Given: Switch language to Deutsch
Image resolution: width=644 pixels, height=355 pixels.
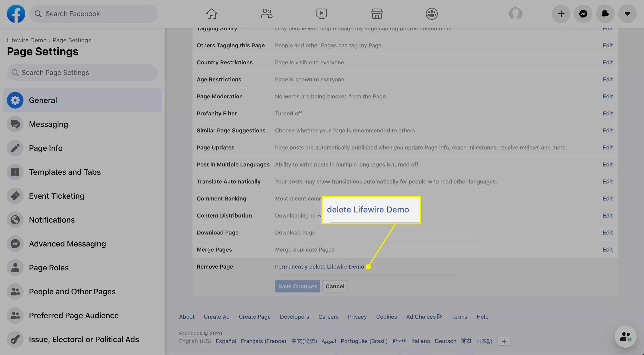Looking at the screenshot, I should click(x=445, y=341).
